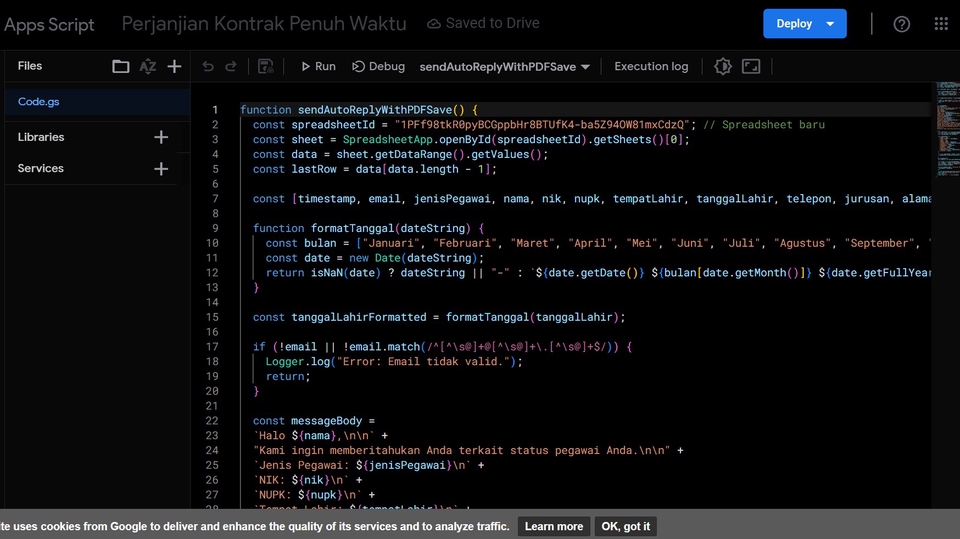Toggle the fullscreen editor icon
Viewport: 960px width, 539px height.
[751, 66]
